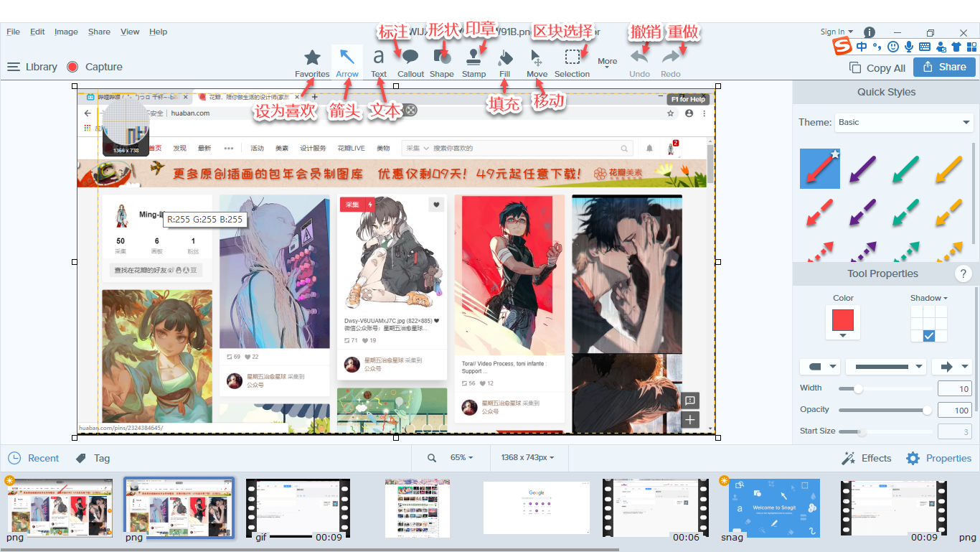Open the line start cap dropdown

click(820, 367)
